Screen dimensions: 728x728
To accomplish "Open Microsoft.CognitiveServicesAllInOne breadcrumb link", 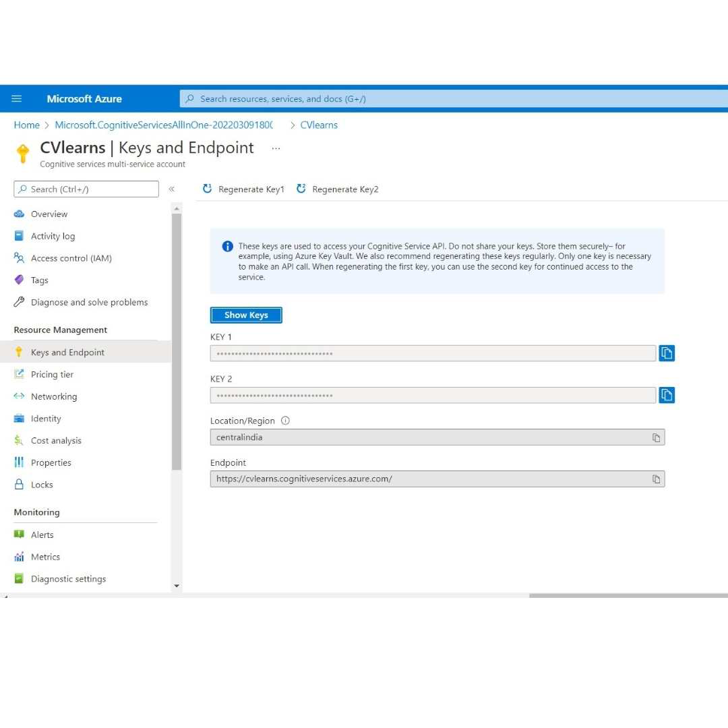I will 164,125.
